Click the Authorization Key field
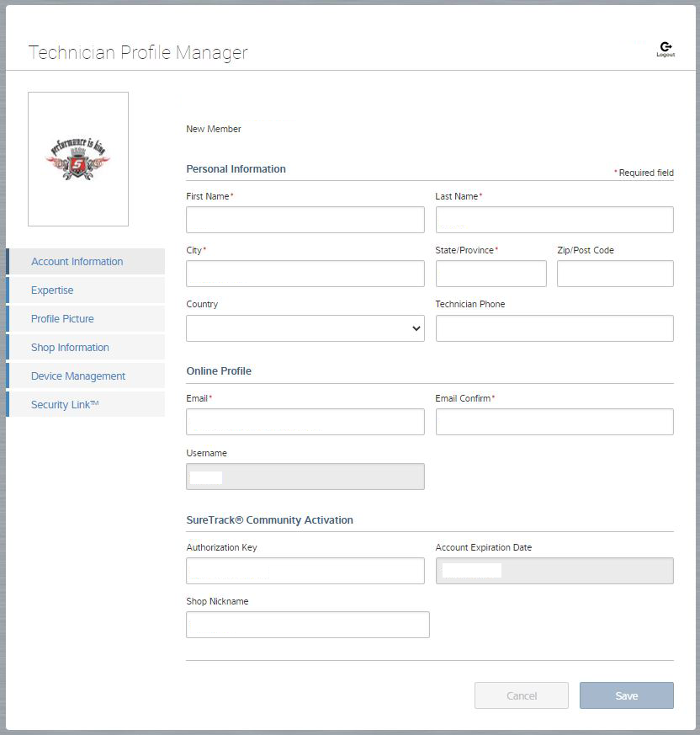 305,571
